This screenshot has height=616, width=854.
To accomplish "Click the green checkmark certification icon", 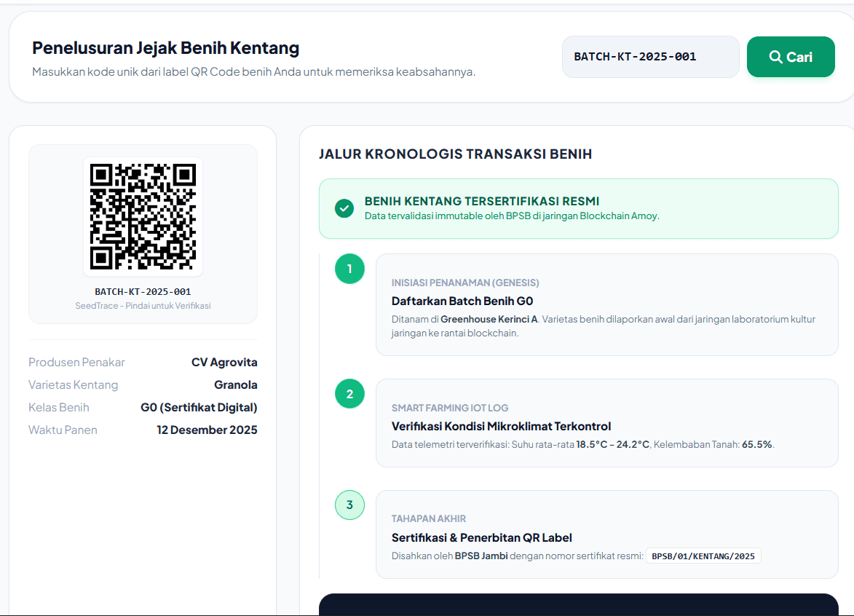I will [344, 208].
